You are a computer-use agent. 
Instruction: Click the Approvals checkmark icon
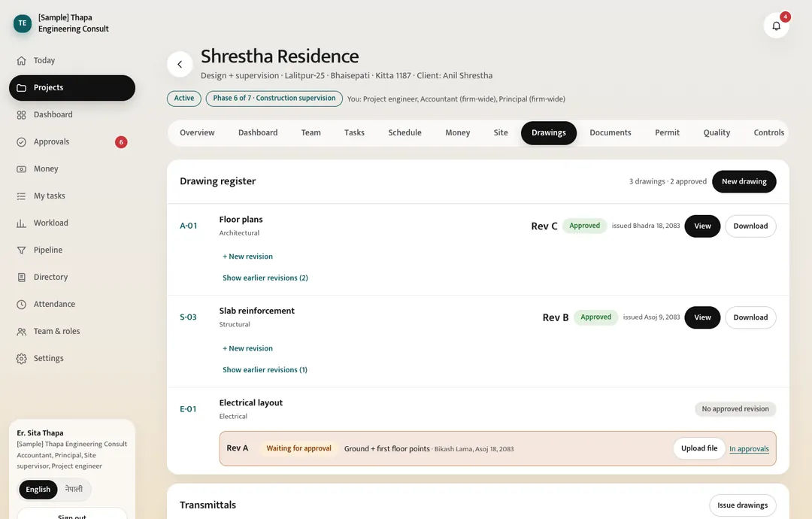[21, 142]
